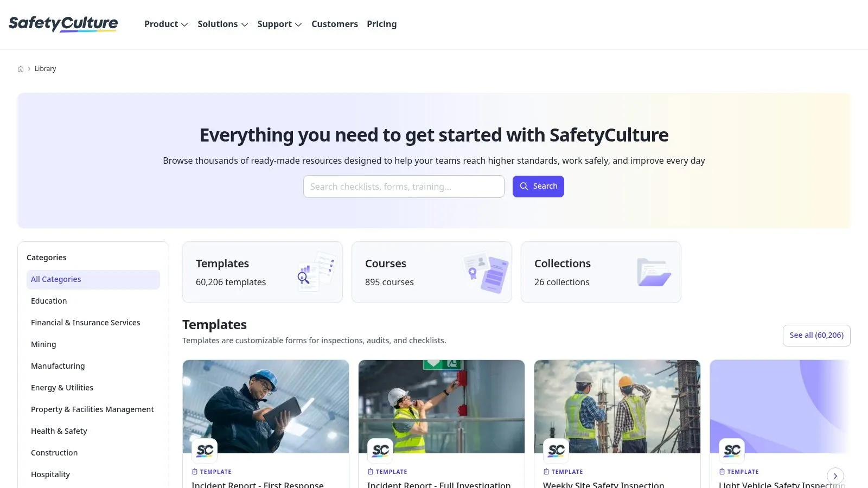Image resolution: width=868 pixels, height=488 pixels.
Task: Expand the Product menu
Action: tap(166, 24)
